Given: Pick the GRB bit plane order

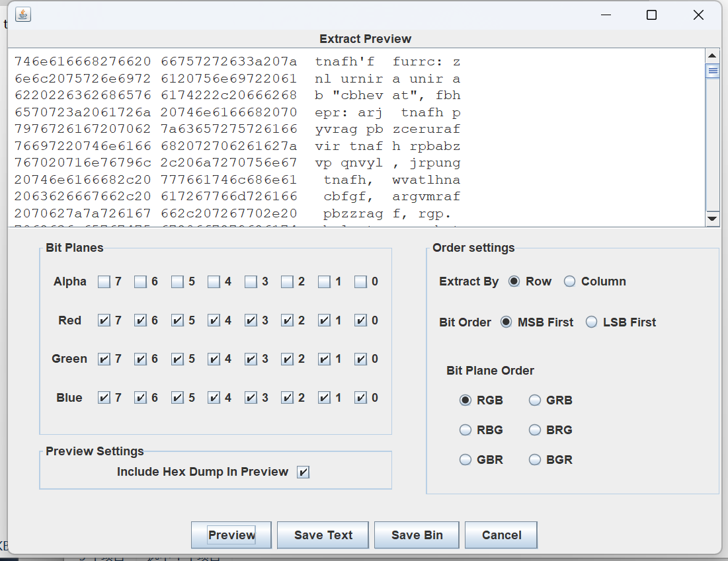Looking at the screenshot, I should tap(535, 400).
